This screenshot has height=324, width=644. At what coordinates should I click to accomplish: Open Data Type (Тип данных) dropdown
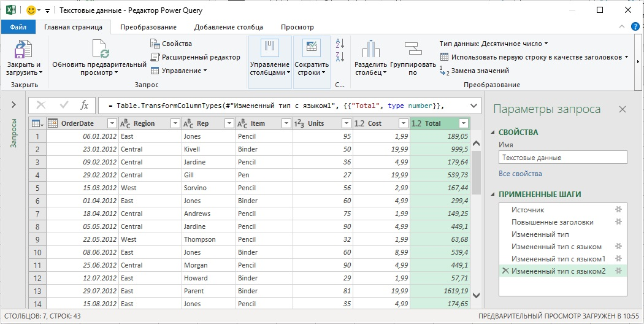[494, 44]
